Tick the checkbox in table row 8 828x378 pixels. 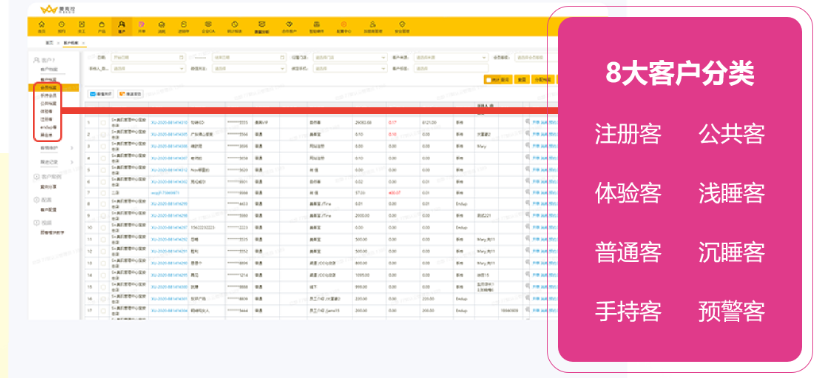coord(103,204)
